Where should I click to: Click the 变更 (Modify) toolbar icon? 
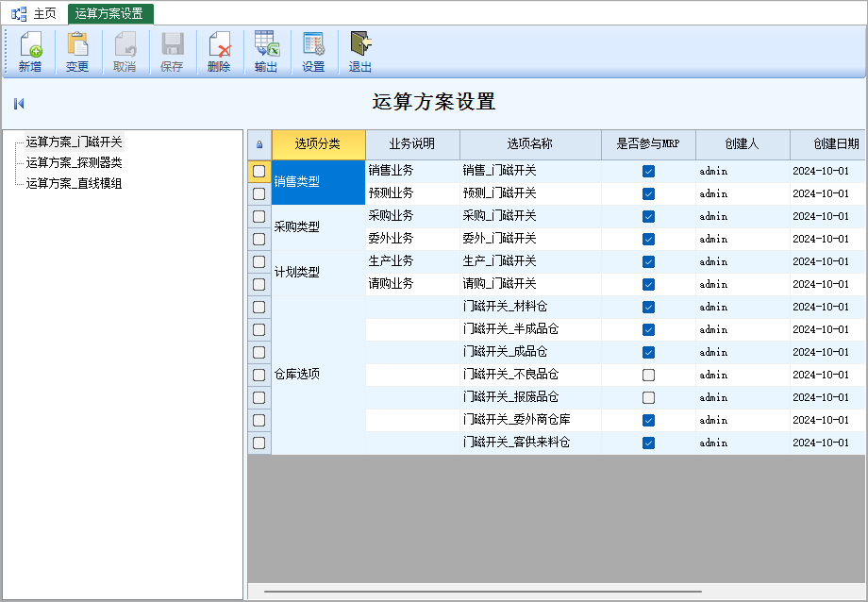pyautogui.click(x=77, y=52)
